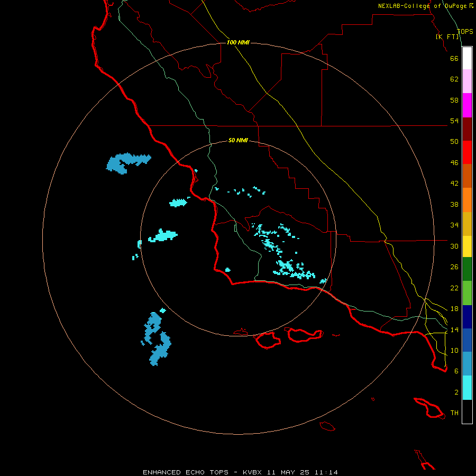Viewport: 476px width, 476px height.
Task: Select the dark green 26 legend swatch
Action: (467, 269)
